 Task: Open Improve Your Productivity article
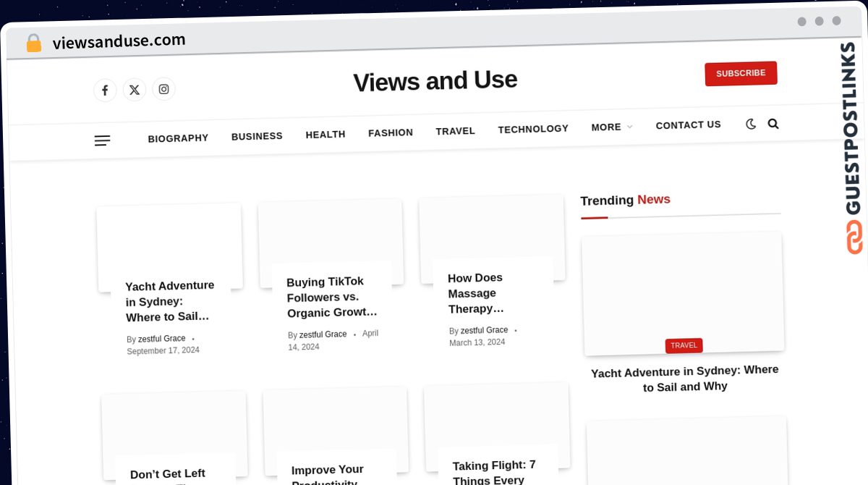pos(328,475)
